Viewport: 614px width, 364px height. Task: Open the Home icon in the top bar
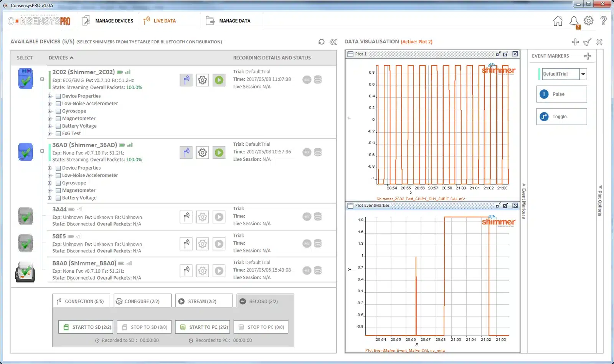pyautogui.click(x=558, y=21)
